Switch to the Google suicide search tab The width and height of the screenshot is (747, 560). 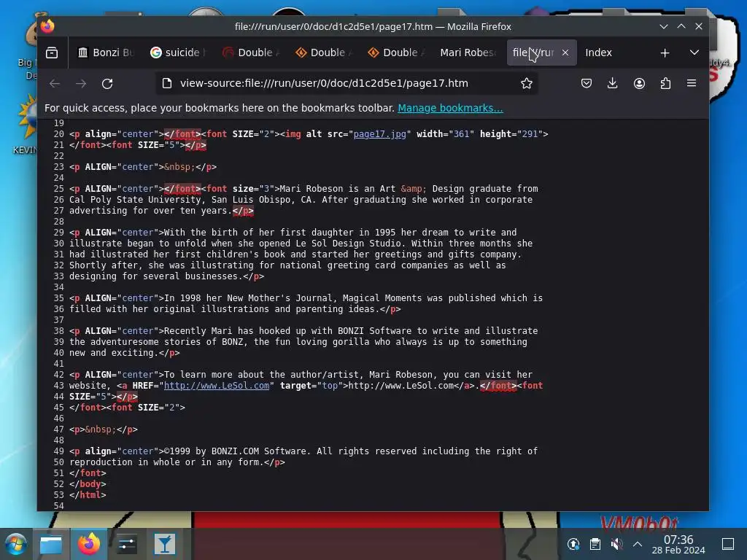coord(179,52)
